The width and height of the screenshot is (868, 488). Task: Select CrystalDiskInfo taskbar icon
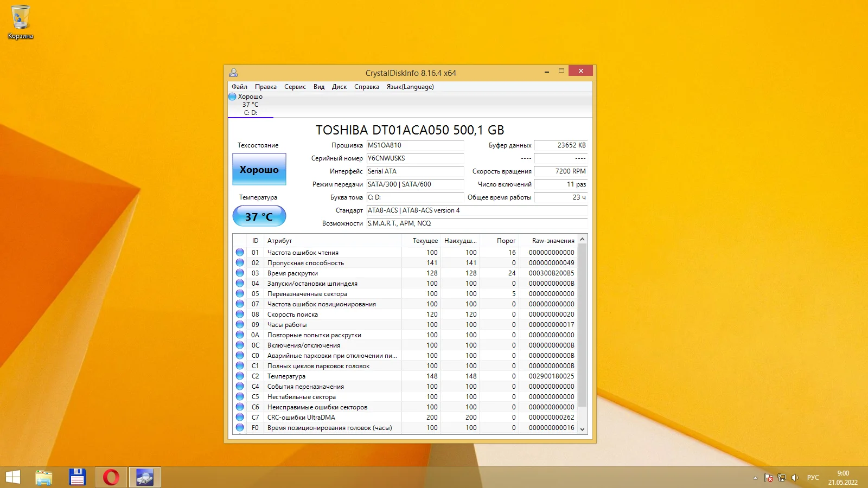pyautogui.click(x=145, y=477)
